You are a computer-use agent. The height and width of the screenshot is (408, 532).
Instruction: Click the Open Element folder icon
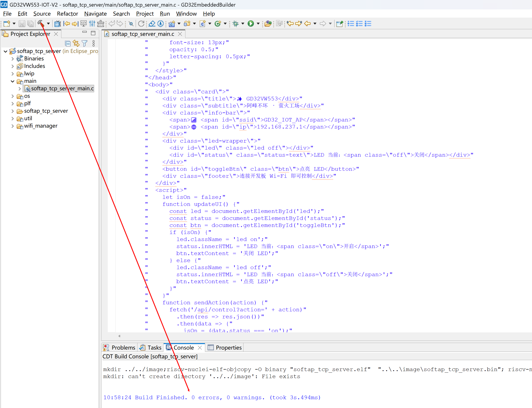click(268, 24)
